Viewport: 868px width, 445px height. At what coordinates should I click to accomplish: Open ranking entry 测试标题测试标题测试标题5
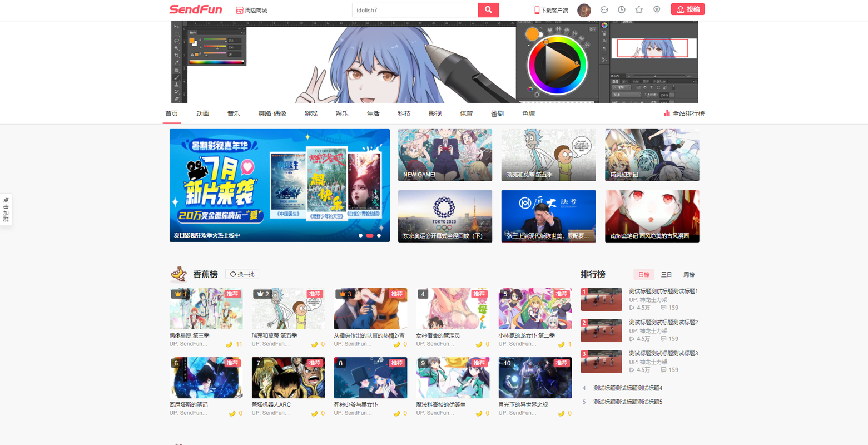coord(628,402)
